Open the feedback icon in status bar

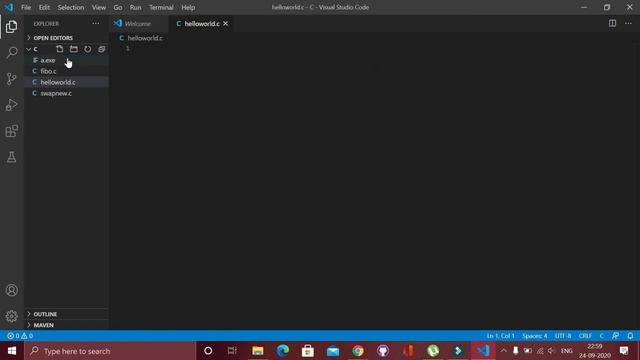click(x=616, y=336)
